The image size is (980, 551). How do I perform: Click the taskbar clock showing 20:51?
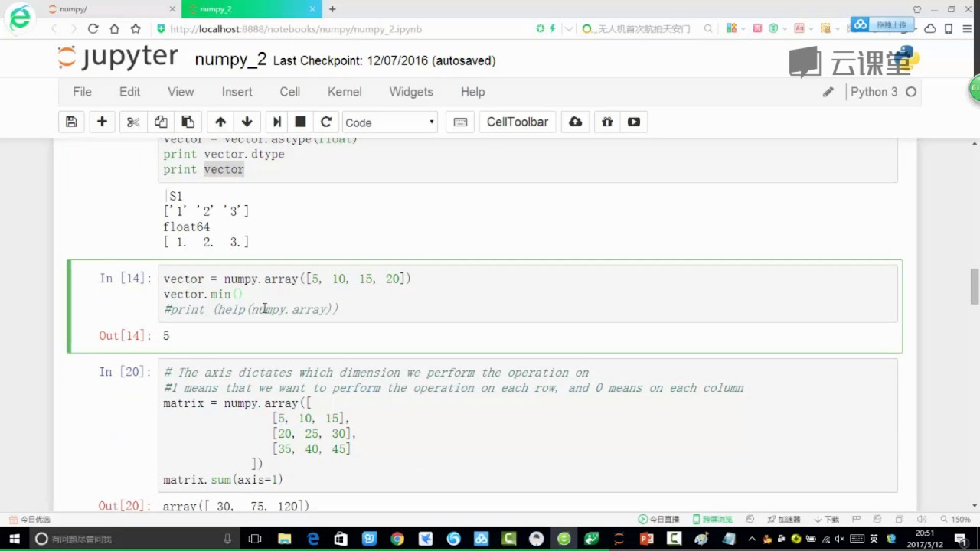(924, 538)
